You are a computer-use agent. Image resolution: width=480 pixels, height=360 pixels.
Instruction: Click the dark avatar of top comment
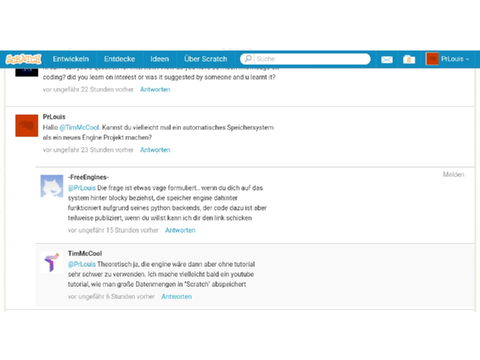27,72
